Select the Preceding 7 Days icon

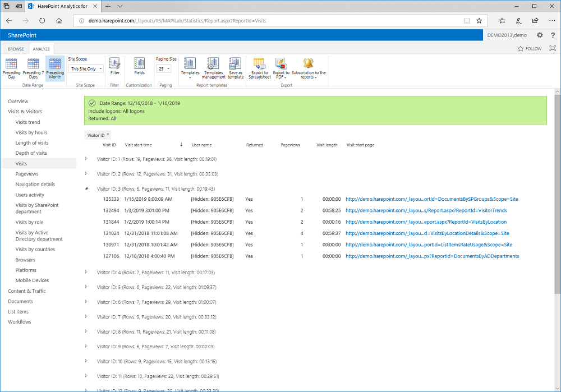coord(33,67)
